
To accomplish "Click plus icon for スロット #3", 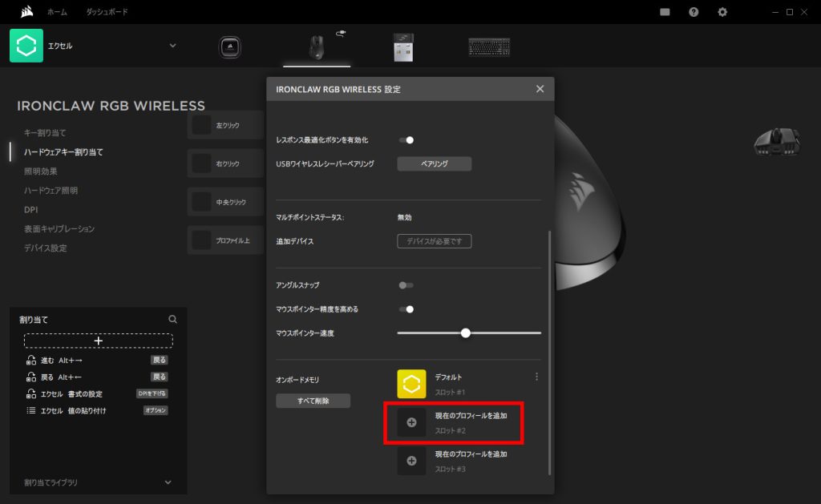I will click(x=411, y=461).
